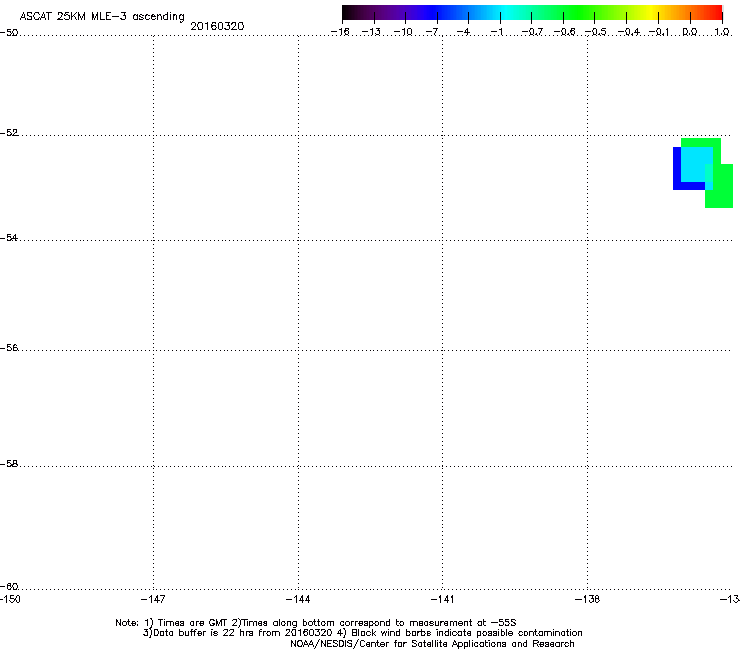Click the -13 colorbar tick label
The width and height of the screenshot is (740, 650).
point(371,32)
